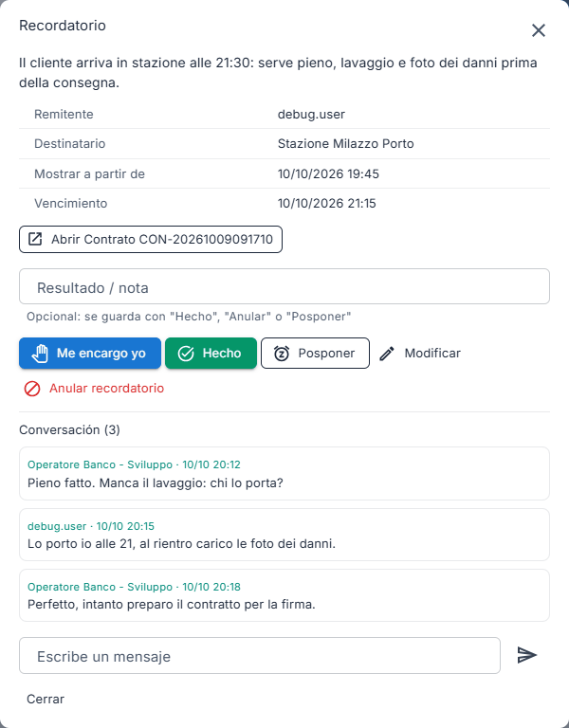Click the Mostrar a partir de label

pyautogui.click(x=90, y=174)
